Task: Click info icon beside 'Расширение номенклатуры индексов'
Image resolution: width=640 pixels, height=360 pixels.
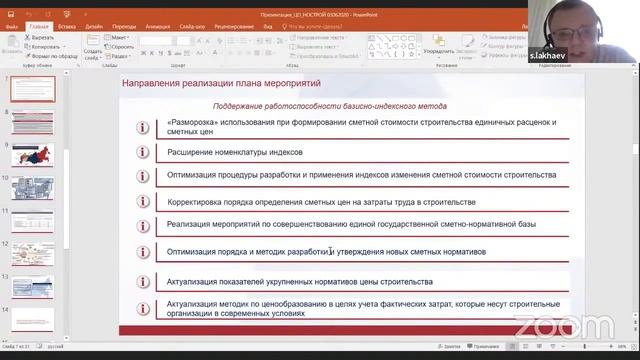Action: point(143,152)
